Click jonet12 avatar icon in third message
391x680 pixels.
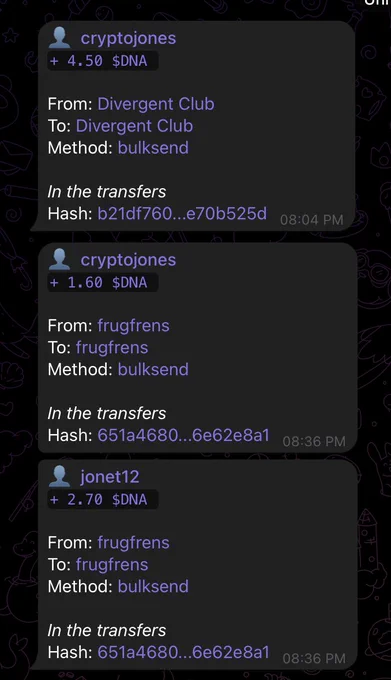pos(59,476)
